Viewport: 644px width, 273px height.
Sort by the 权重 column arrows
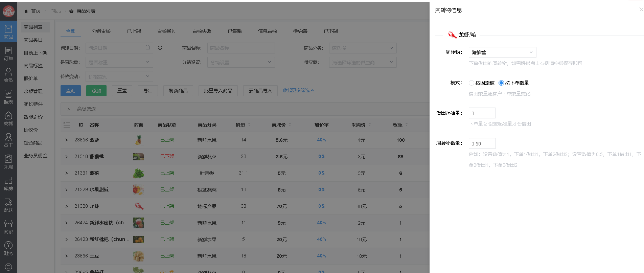click(x=407, y=125)
